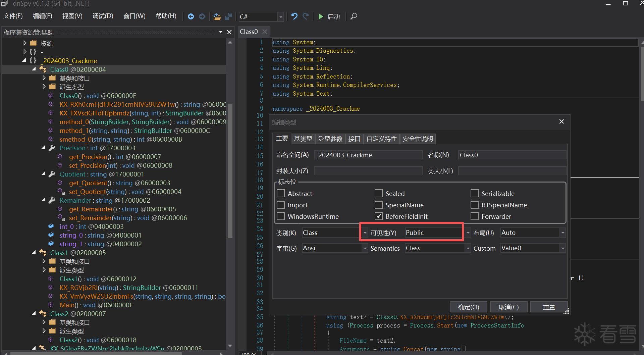Click the green start debugging icon
Viewport: 644px width, 355px height.
321,16
